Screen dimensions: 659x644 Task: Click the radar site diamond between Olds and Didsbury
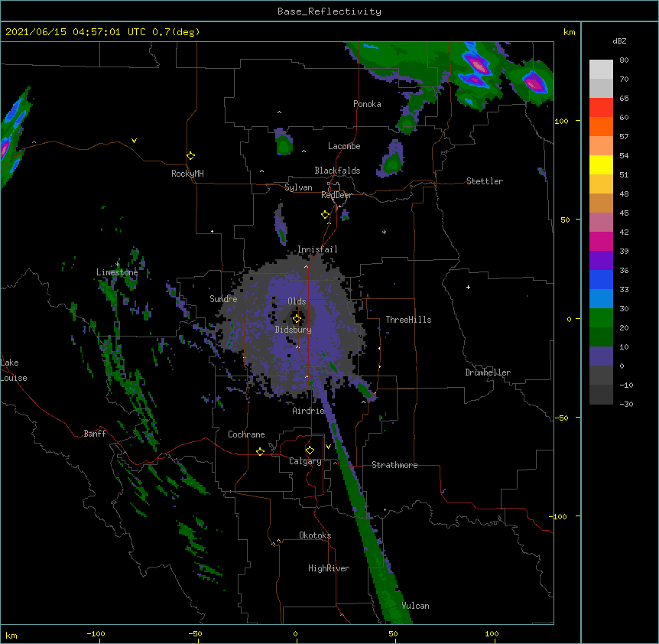(x=297, y=319)
